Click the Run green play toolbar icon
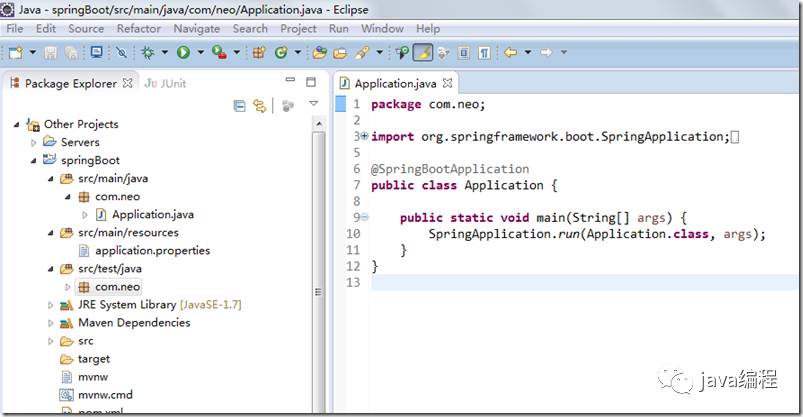 (183, 52)
